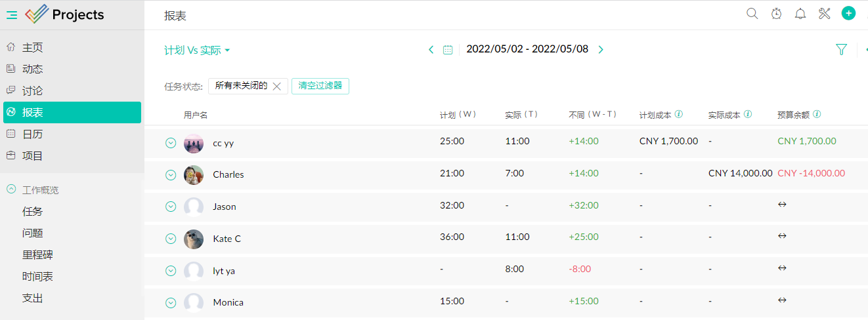868x320 pixels.
Task: Click CNY -14,000.00 budget balance
Action: [811, 174]
